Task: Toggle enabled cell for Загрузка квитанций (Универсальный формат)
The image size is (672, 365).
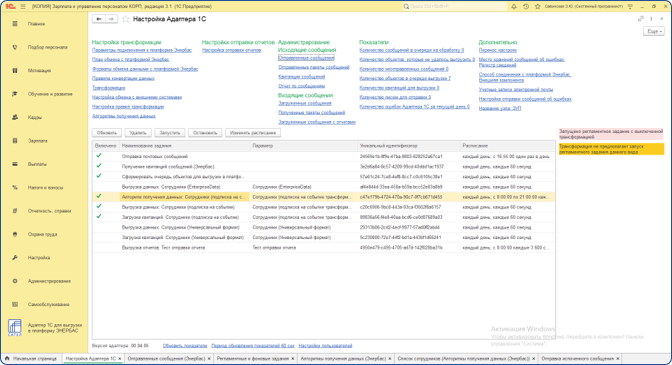Action: pos(105,237)
